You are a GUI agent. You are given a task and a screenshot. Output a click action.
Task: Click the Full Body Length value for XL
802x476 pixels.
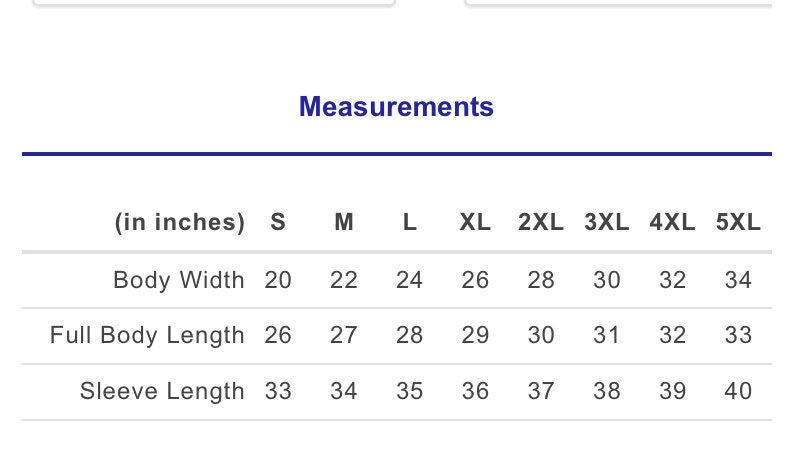[475, 336]
